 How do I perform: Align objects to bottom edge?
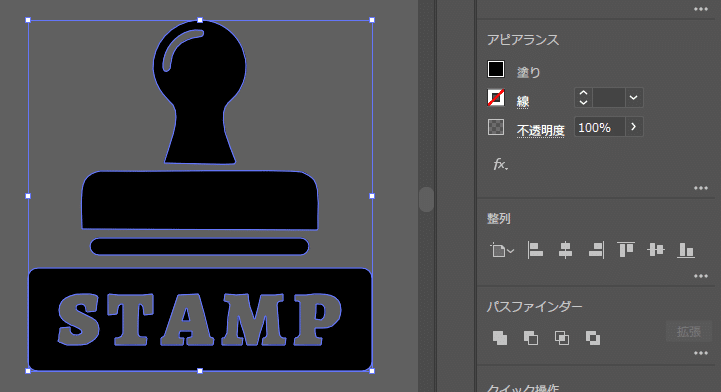[686, 250]
